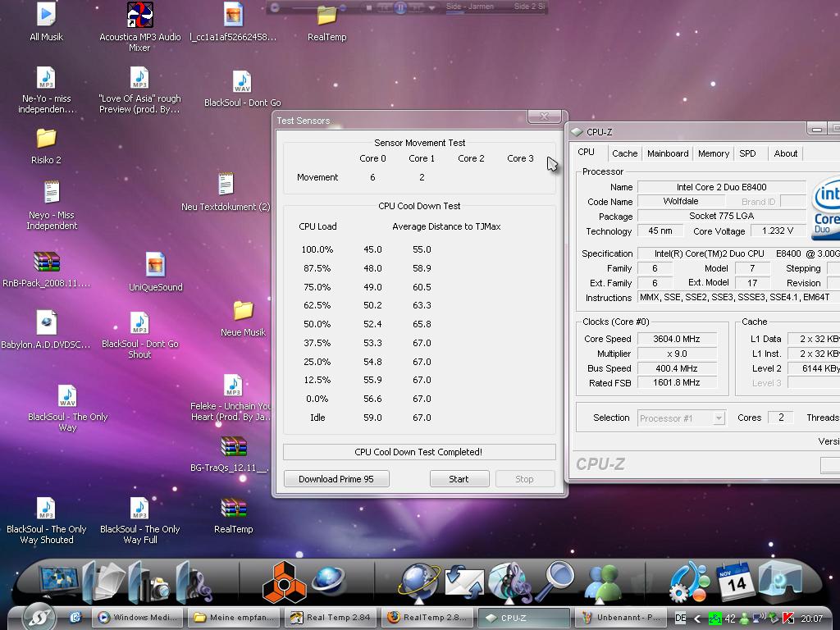This screenshot has height=630, width=840.
Task: Pause playback in the media player bar
Action: (400, 7)
